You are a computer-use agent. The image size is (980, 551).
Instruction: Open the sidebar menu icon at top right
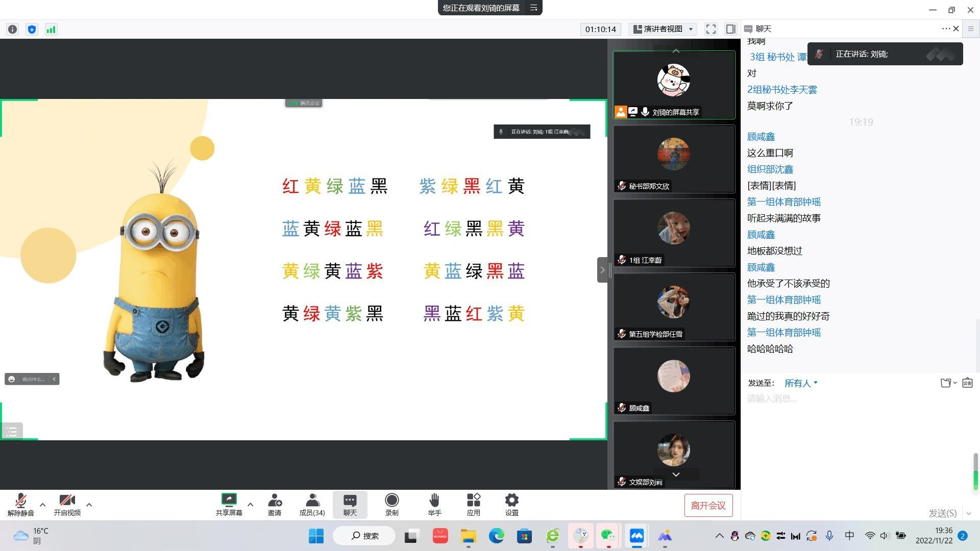coord(971,29)
